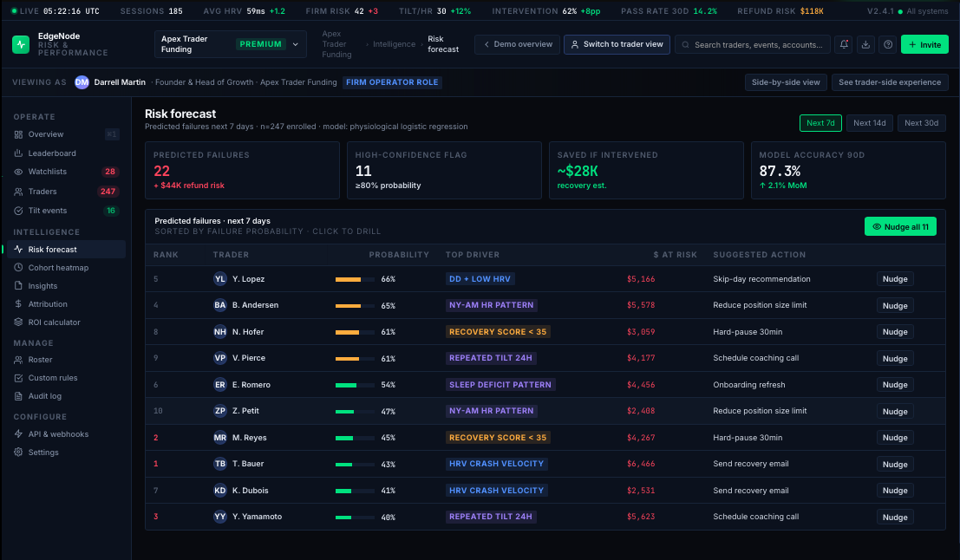This screenshot has width=960, height=560.
Task: Nudge trader T. Bauer
Action: click(895, 464)
